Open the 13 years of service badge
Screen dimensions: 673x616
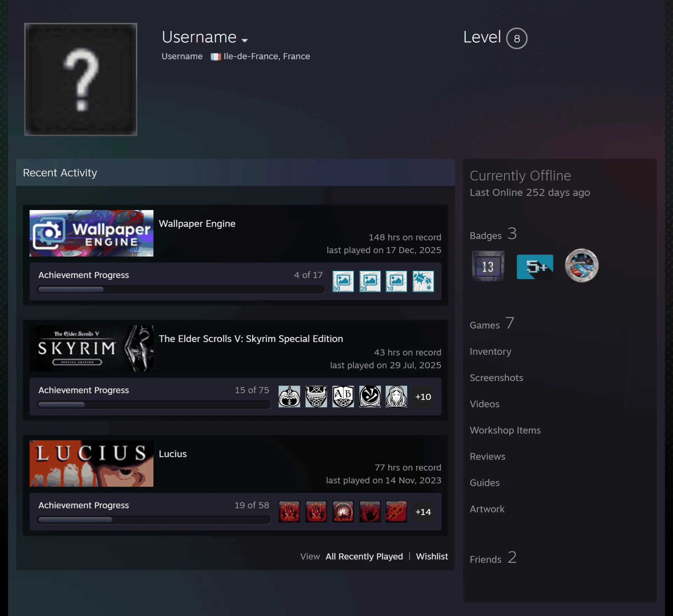click(488, 266)
